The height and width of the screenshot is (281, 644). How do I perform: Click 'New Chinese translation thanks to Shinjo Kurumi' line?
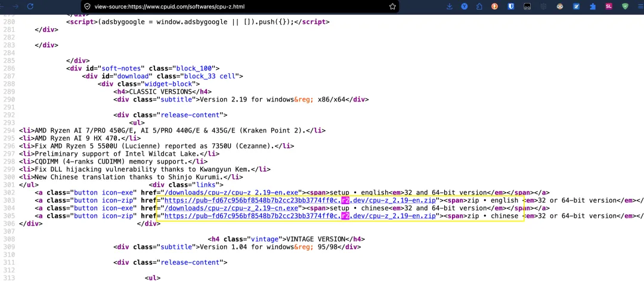point(131,177)
